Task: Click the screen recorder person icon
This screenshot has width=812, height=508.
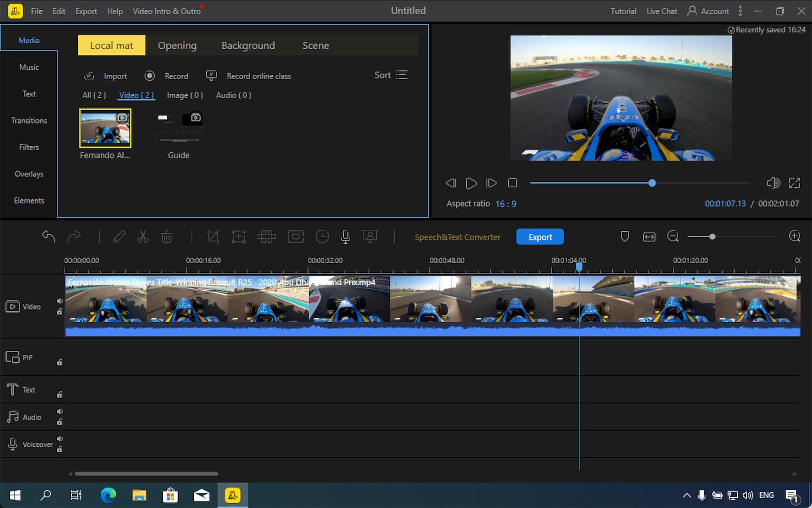Action: [370, 237]
